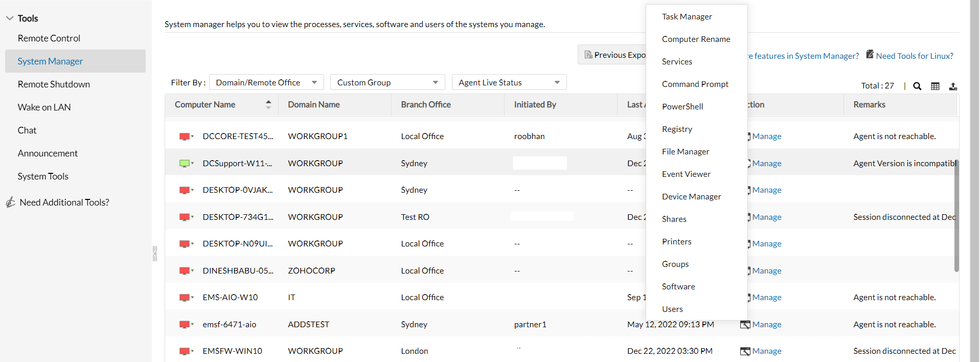This screenshot has height=362, width=980.
Task: Click the vertical table scrollbar
Action: [x=956, y=215]
